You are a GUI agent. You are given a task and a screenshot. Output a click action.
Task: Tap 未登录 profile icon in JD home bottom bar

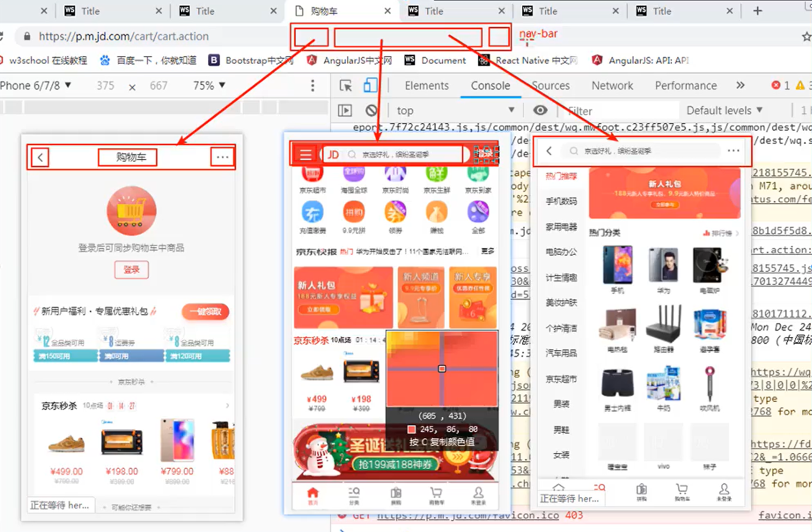coord(478,496)
